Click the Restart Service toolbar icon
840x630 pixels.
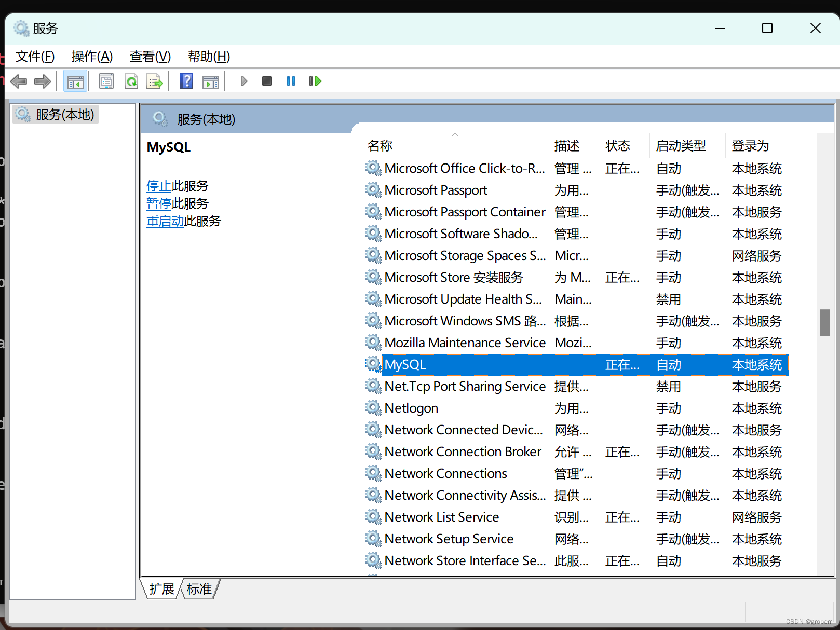315,81
